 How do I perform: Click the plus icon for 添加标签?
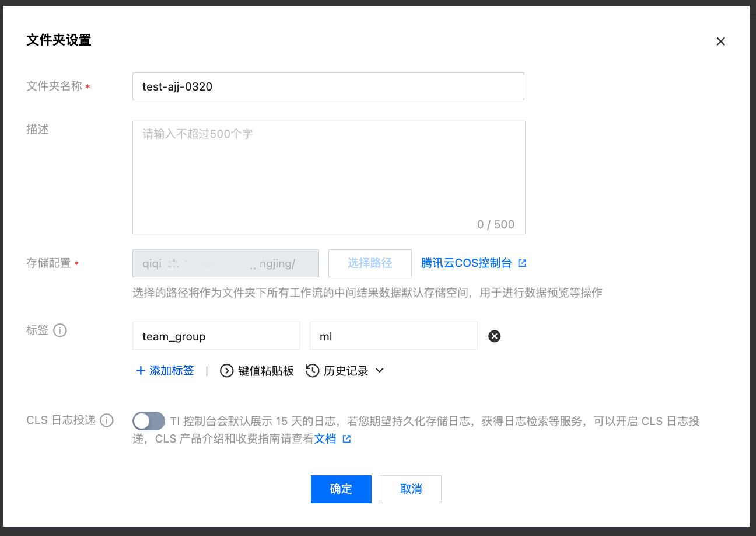click(x=141, y=371)
